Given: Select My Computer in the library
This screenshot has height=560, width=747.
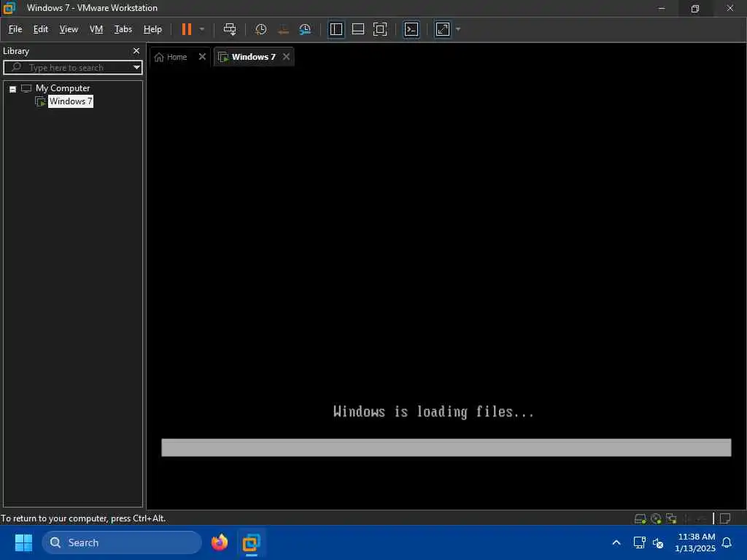Looking at the screenshot, I should pos(63,88).
